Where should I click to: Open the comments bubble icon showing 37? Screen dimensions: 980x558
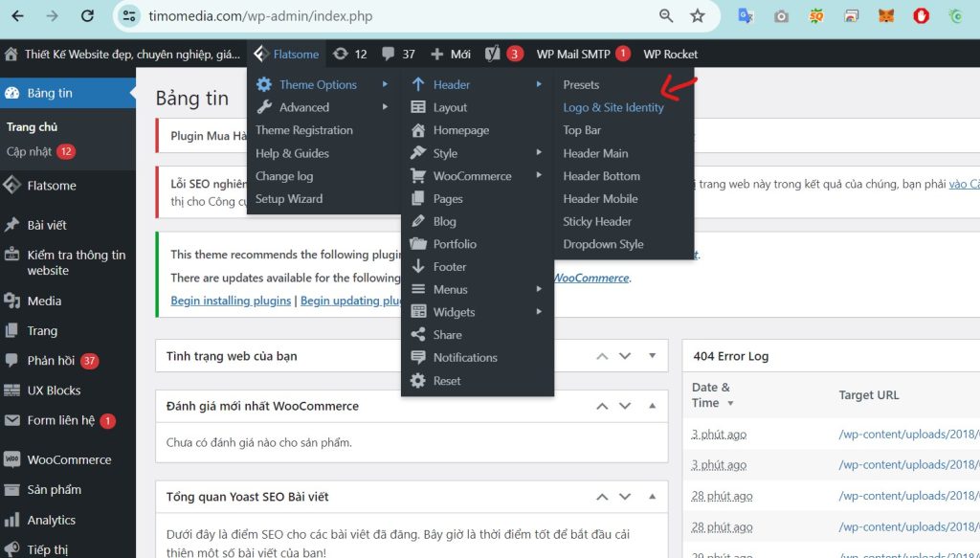tap(389, 54)
